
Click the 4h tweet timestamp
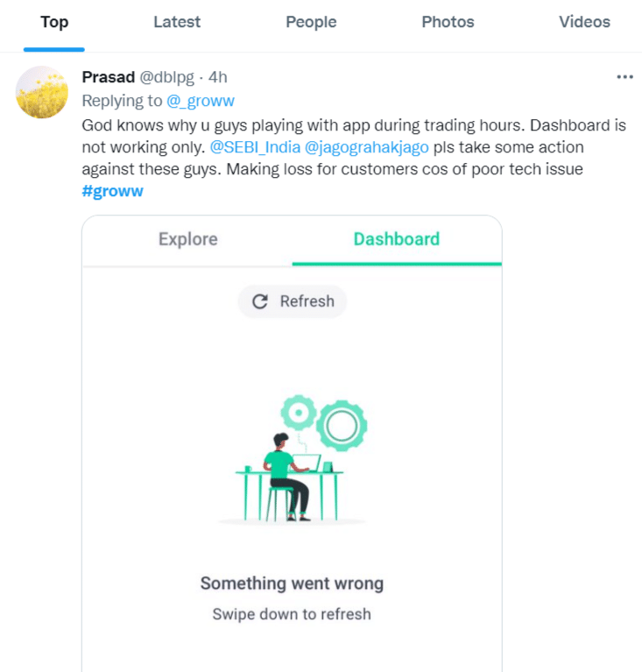[218, 77]
